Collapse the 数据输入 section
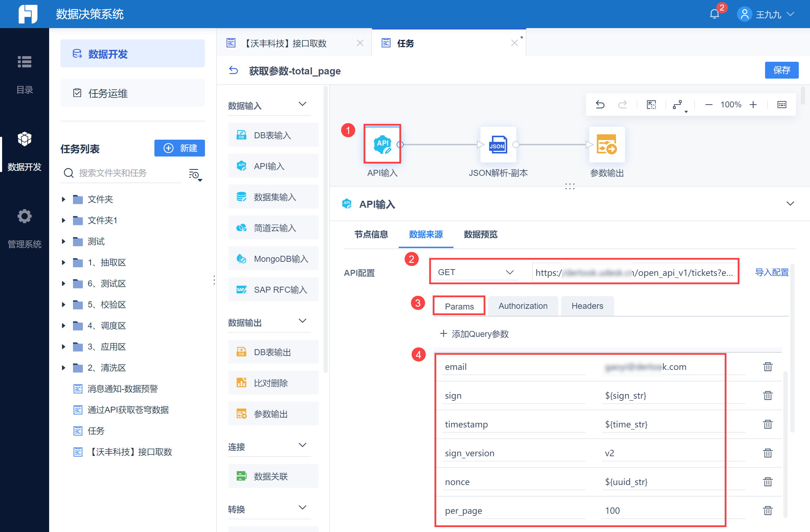 (302, 104)
